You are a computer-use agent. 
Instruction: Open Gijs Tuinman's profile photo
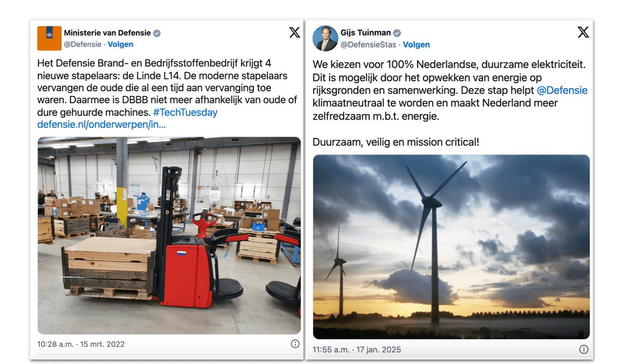click(325, 38)
